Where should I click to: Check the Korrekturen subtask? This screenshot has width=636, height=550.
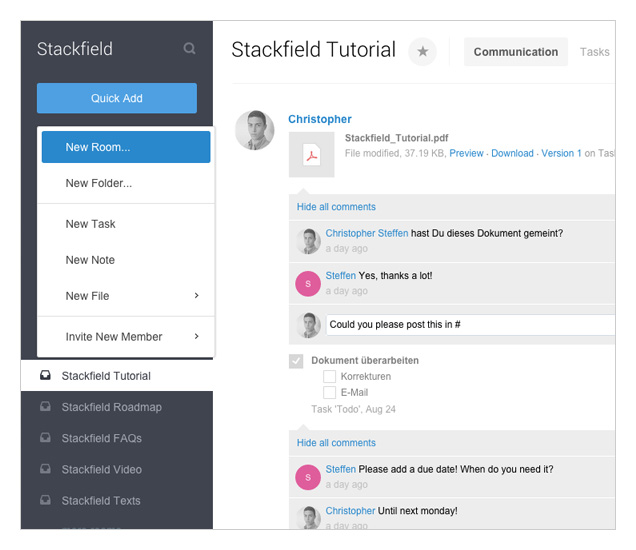click(329, 376)
